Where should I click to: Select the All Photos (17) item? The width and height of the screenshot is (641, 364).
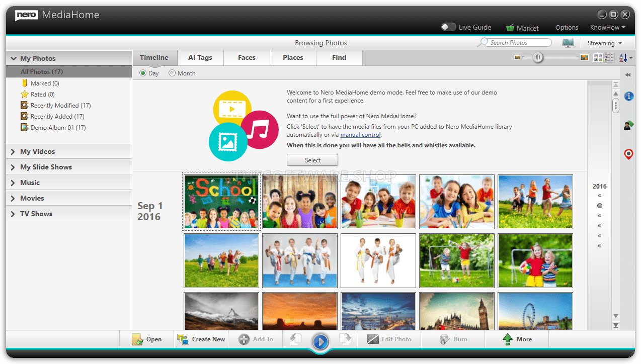tap(69, 72)
